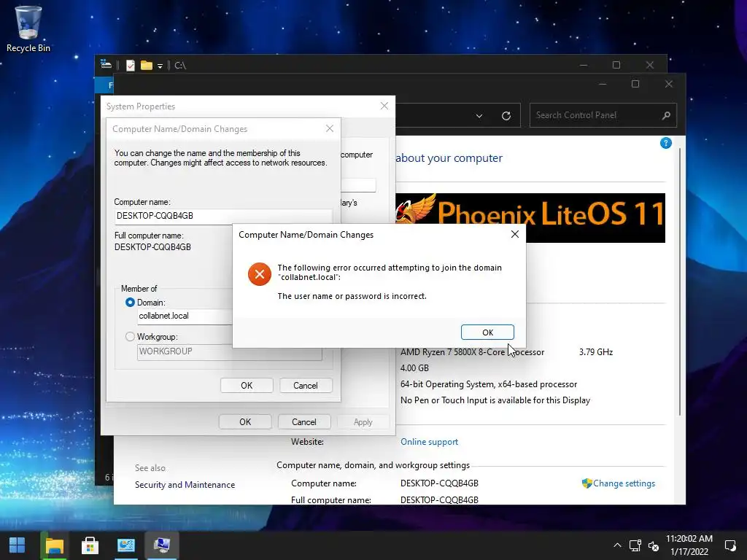Close the System Properties window
The height and width of the screenshot is (560, 747).
[x=384, y=106]
